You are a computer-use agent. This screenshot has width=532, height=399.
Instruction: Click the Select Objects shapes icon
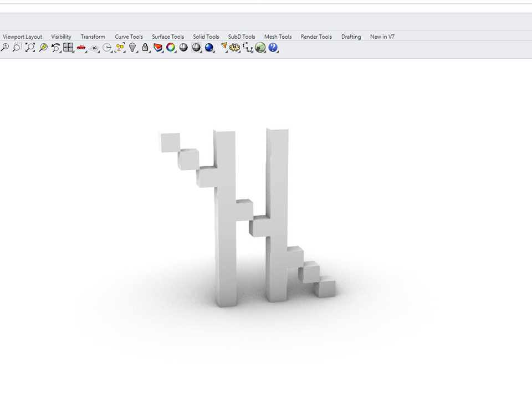(120, 48)
